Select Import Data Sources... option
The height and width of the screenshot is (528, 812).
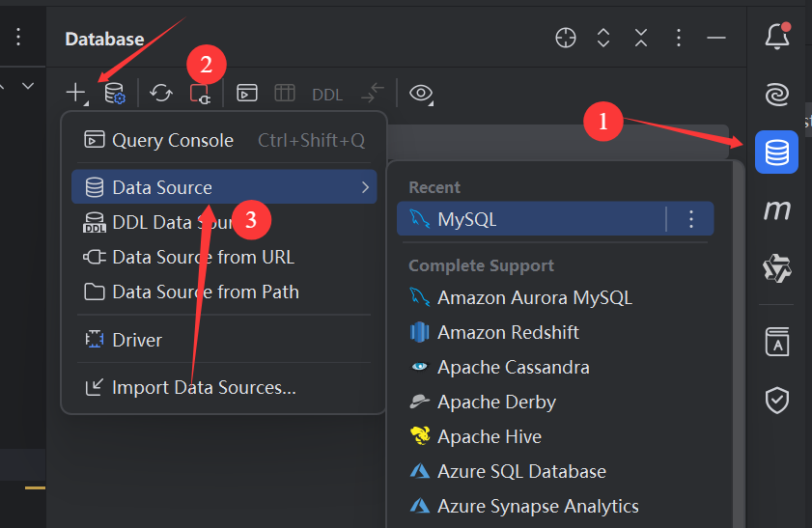[203, 387]
